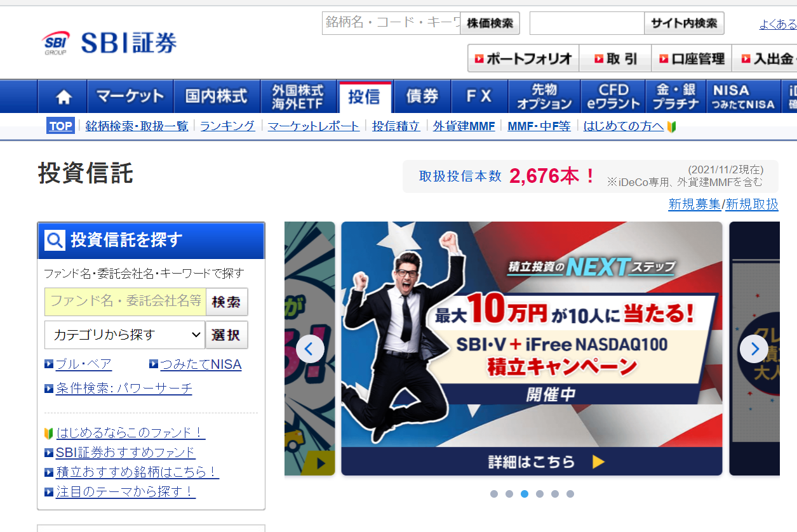Open the 金・銀 プラチナ tab
The width and height of the screenshot is (797, 532).
[x=676, y=96]
